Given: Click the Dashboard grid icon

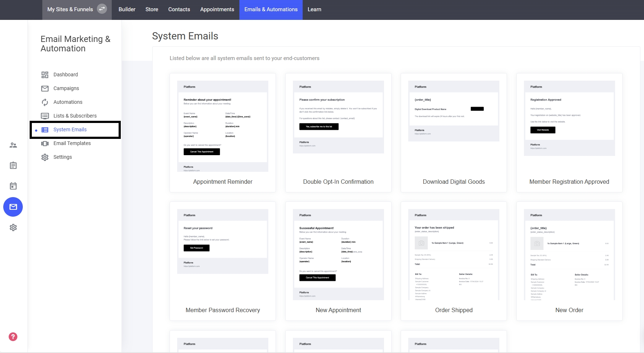Looking at the screenshot, I should (45, 75).
